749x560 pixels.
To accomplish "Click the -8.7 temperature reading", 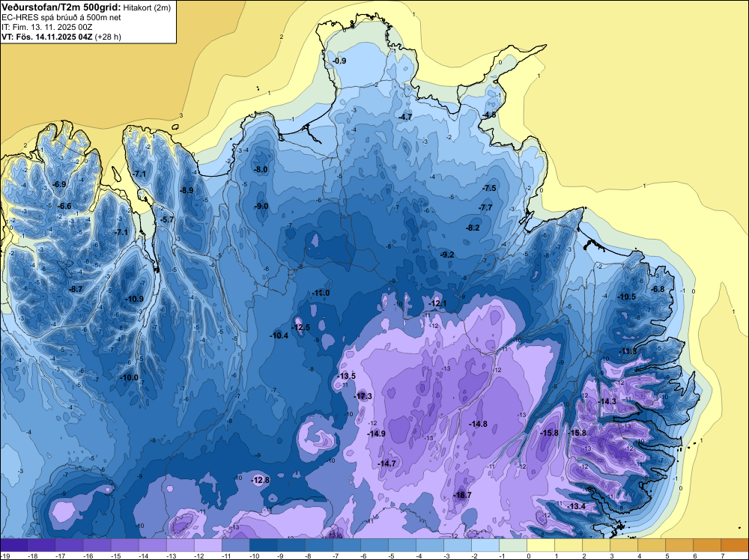I will [76, 289].
